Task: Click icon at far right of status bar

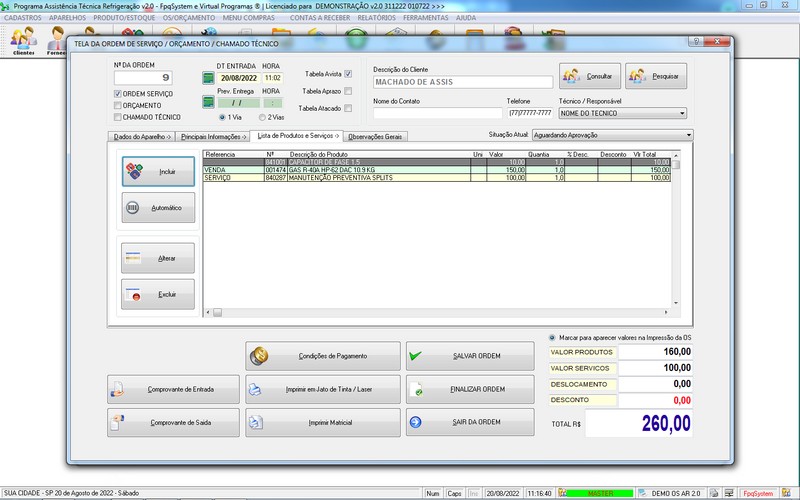Action: pyautogui.click(x=786, y=493)
